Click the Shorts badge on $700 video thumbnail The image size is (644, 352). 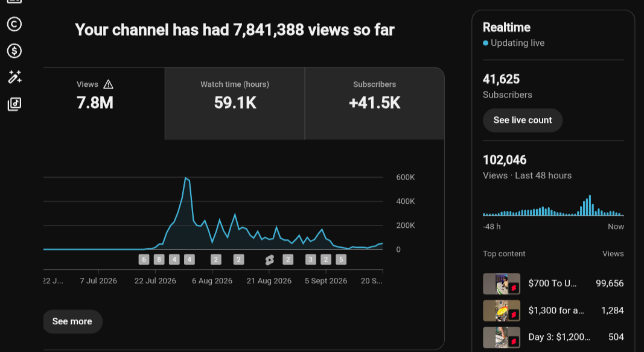click(x=514, y=288)
